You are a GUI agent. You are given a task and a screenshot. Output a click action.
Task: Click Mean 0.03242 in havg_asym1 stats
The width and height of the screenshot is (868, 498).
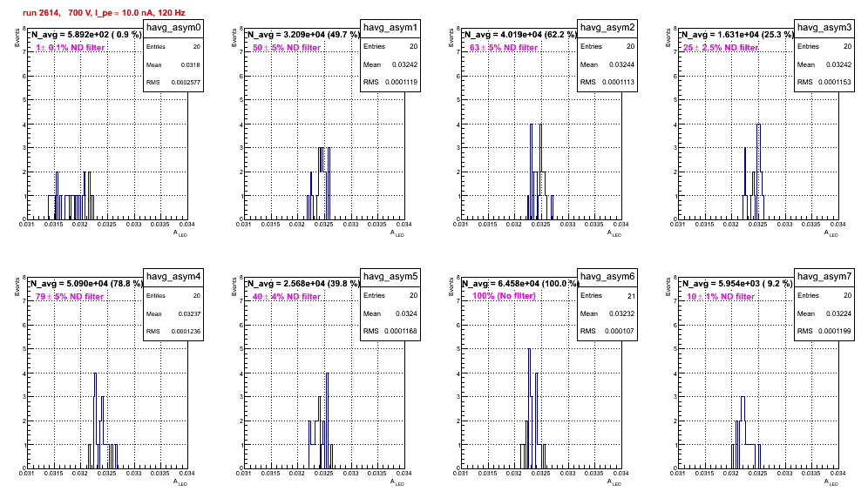[390, 64]
